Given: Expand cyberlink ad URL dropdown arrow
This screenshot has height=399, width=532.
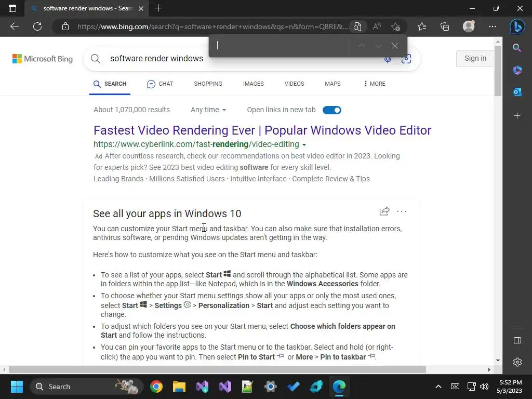Looking at the screenshot, I should pyautogui.click(x=304, y=145).
